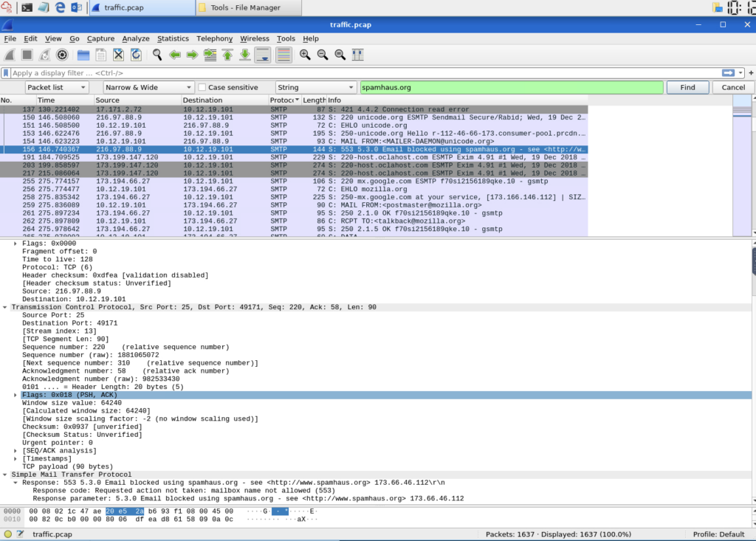
Task: Jump to first packet icon
Action: click(x=227, y=55)
